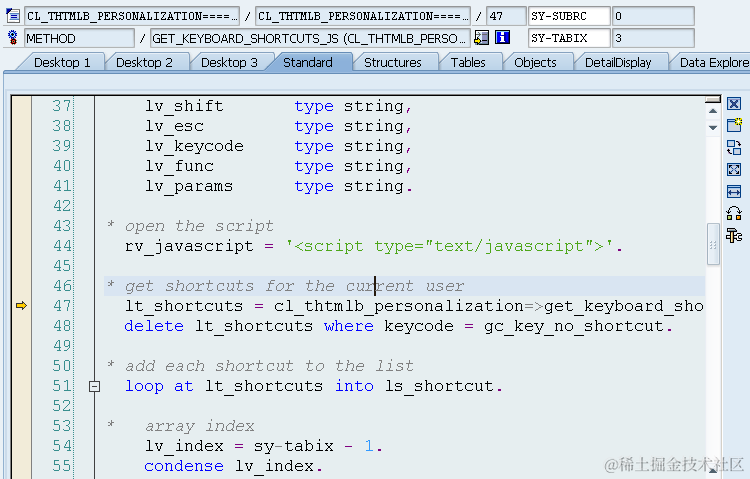Click the GET_KEYBOARD_SHORTCUTS_JS method name field
750x479 pixels.
point(311,38)
